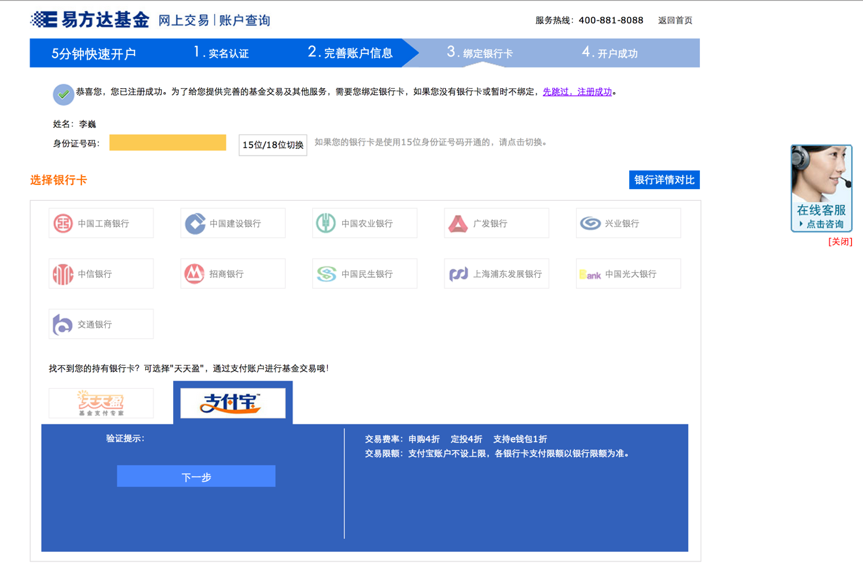Click the 姓名 name line
Viewport: 863px width, 565px height.
[x=74, y=124]
